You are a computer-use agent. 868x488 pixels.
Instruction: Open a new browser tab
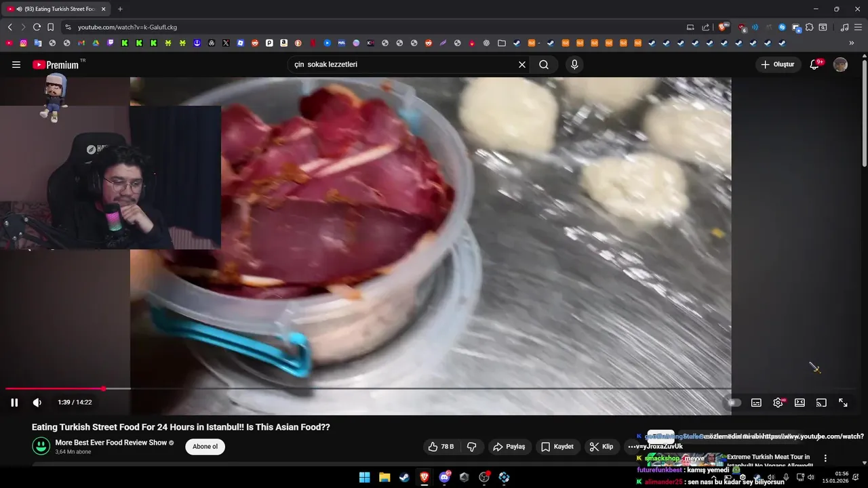(120, 9)
